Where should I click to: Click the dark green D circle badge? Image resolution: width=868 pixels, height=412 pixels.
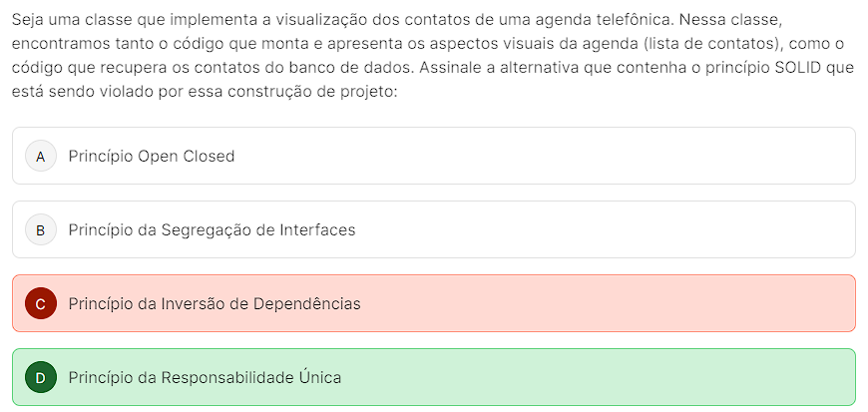click(x=41, y=377)
